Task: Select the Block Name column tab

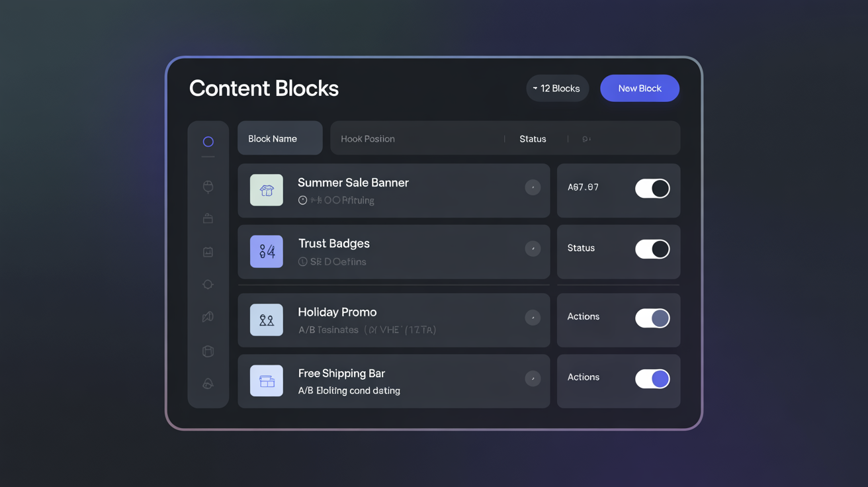Action: pyautogui.click(x=280, y=138)
